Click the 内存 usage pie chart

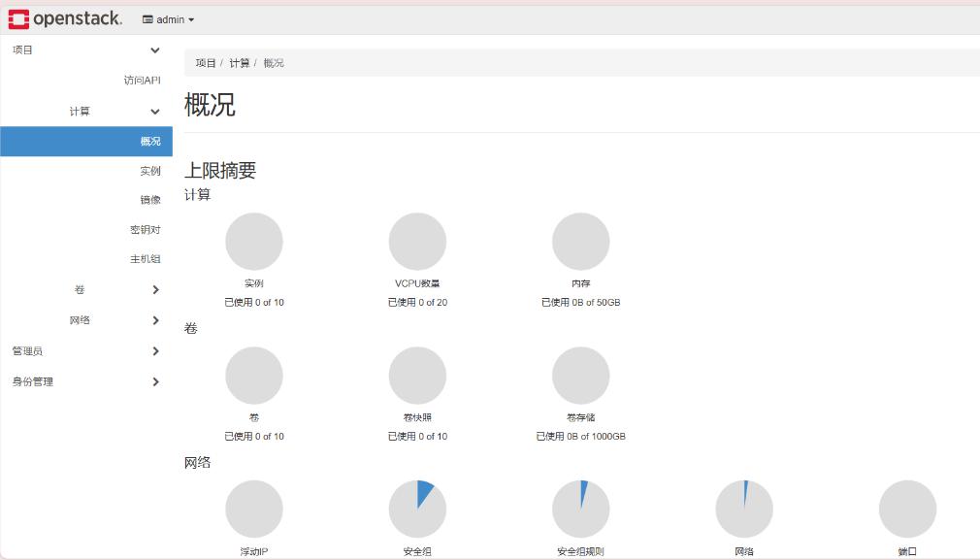[x=580, y=242]
